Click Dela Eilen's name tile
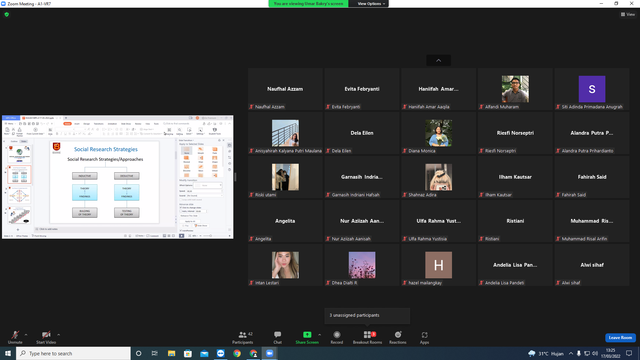Image resolution: width=640 pixels, height=360 pixels. (362, 133)
